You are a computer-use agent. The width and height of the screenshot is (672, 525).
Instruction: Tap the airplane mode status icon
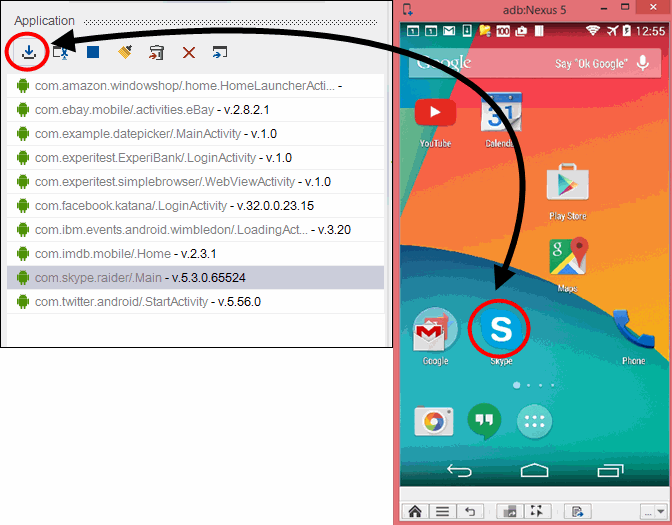pos(613,30)
